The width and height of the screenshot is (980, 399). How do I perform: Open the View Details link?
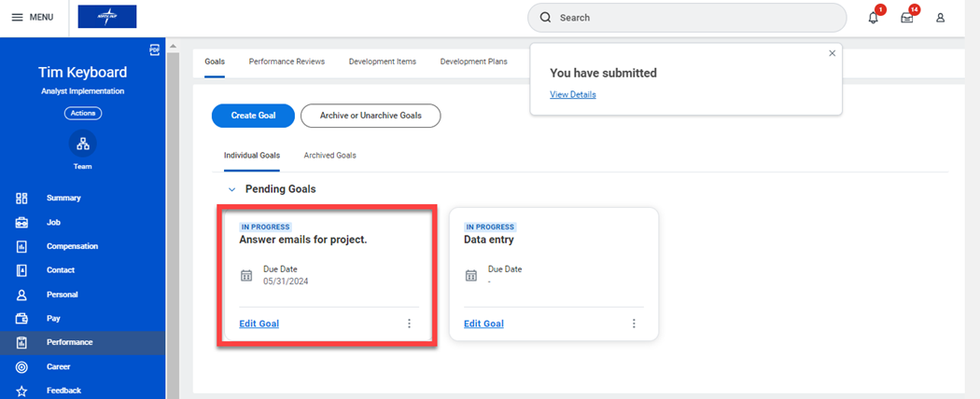pos(573,94)
